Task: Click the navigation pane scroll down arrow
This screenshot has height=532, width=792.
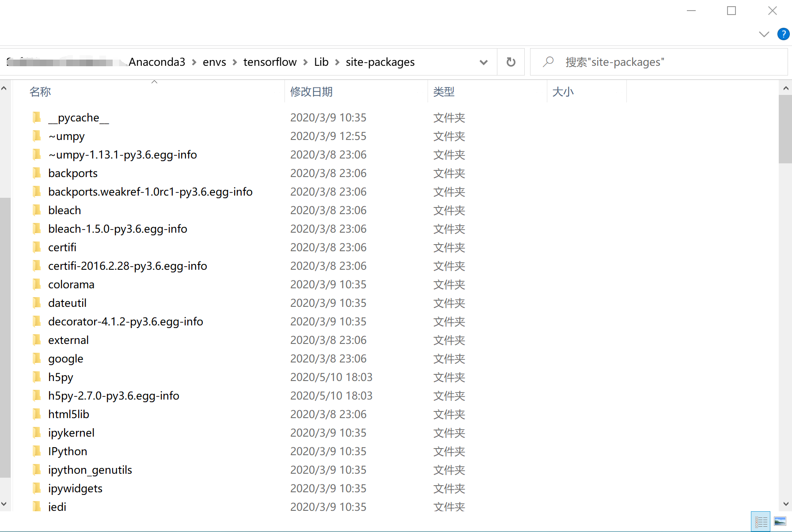Action: 4,504
